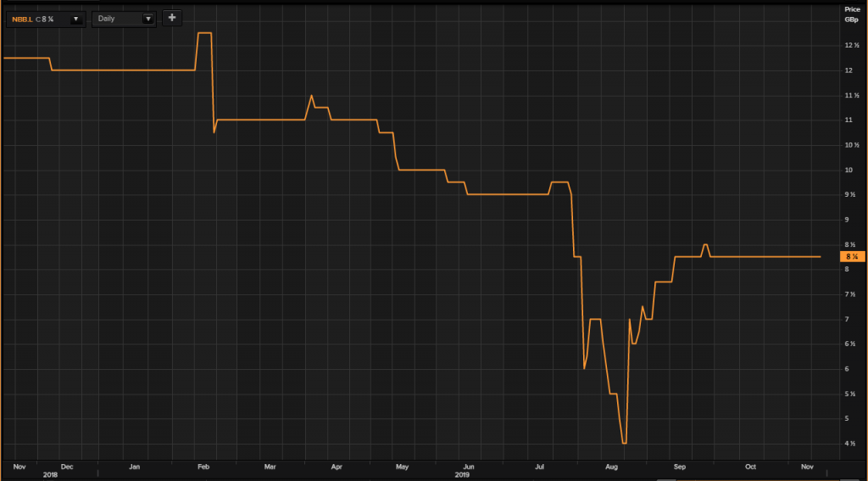Click the 5 price axis label
The width and height of the screenshot is (868, 481).
tap(847, 419)
